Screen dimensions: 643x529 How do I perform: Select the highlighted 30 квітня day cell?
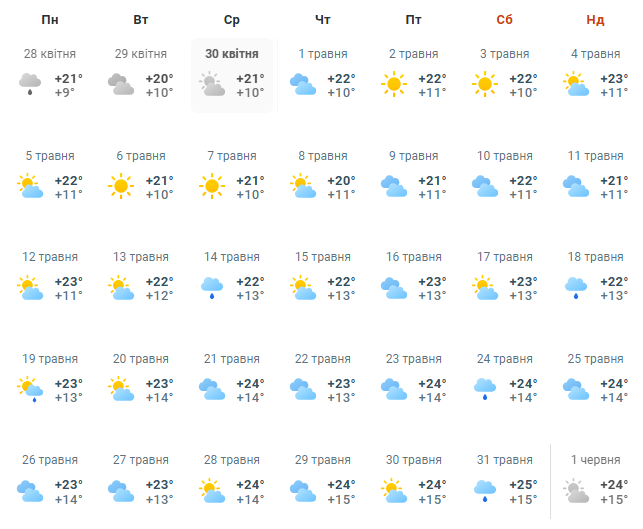point(231,75)
